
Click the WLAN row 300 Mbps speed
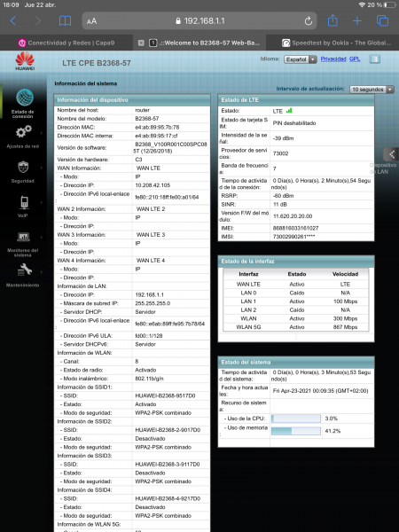[346, 318]
